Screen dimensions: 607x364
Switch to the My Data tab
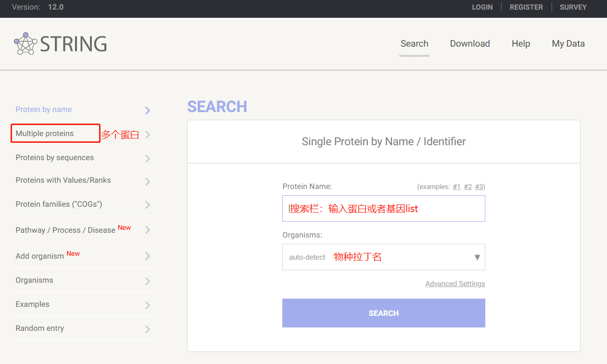[568, 44]
